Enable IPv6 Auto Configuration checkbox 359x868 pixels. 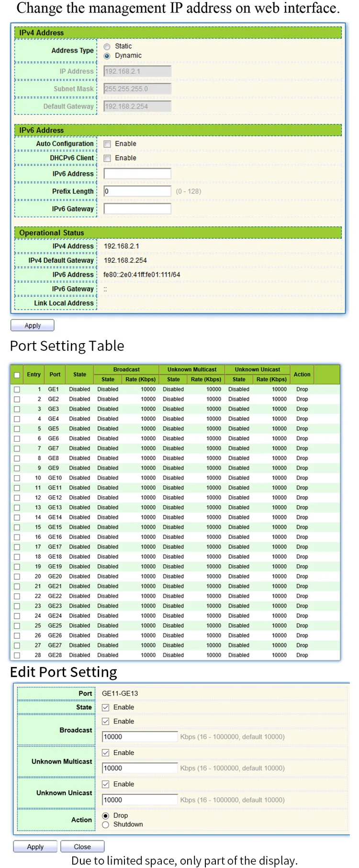108,144
